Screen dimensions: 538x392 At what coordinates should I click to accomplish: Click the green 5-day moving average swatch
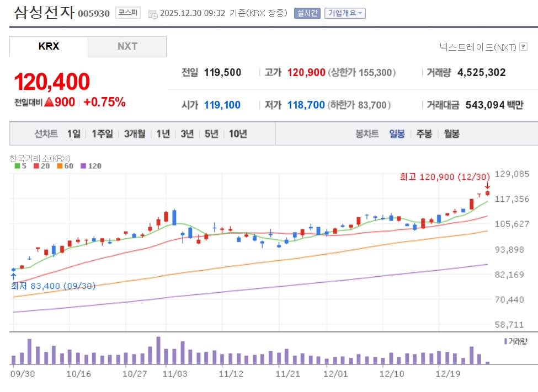tap(17, 166)
